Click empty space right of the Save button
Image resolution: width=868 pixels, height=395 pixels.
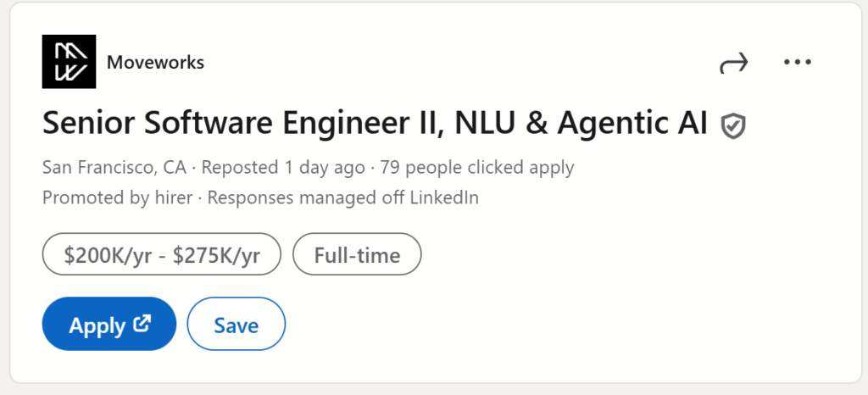pyautogui.click(x=509, y=325)
